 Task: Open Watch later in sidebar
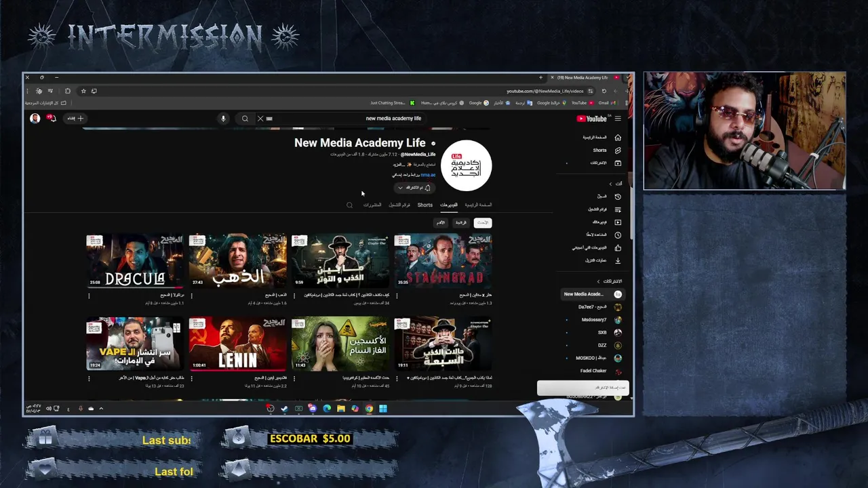pos(602,235)
